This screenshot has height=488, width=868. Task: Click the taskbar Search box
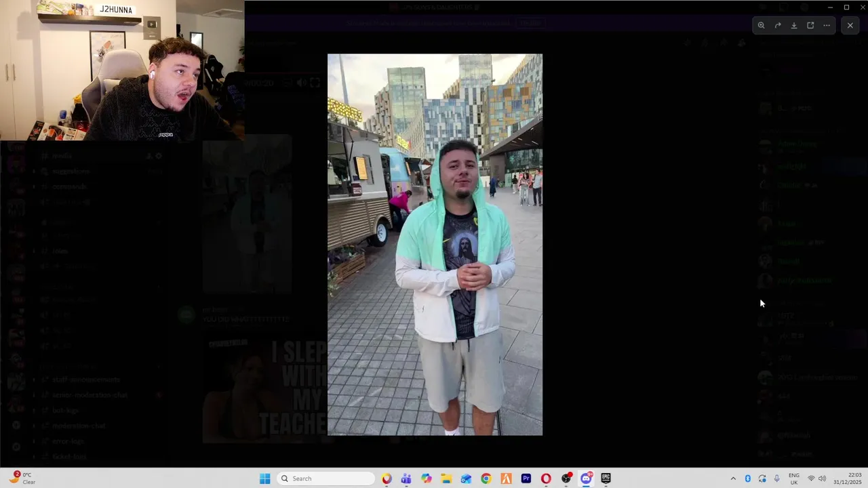pyautogui.click(x=327, y=479)
